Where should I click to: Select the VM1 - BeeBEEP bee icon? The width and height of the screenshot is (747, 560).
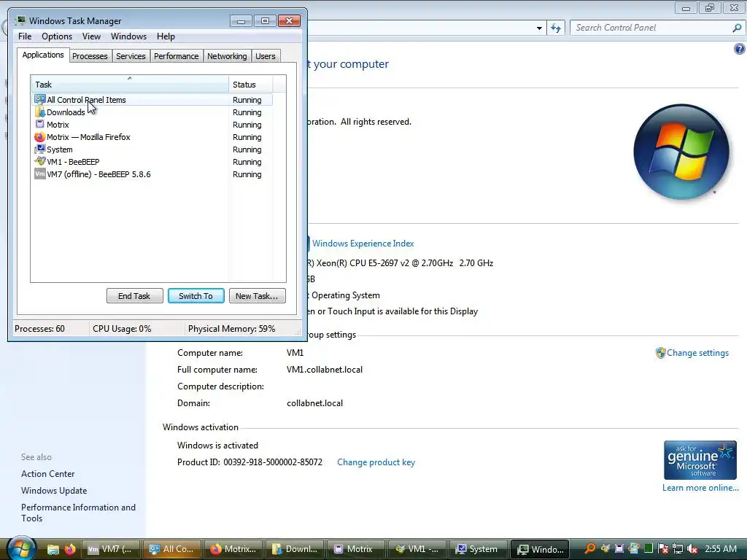(40, 161)
